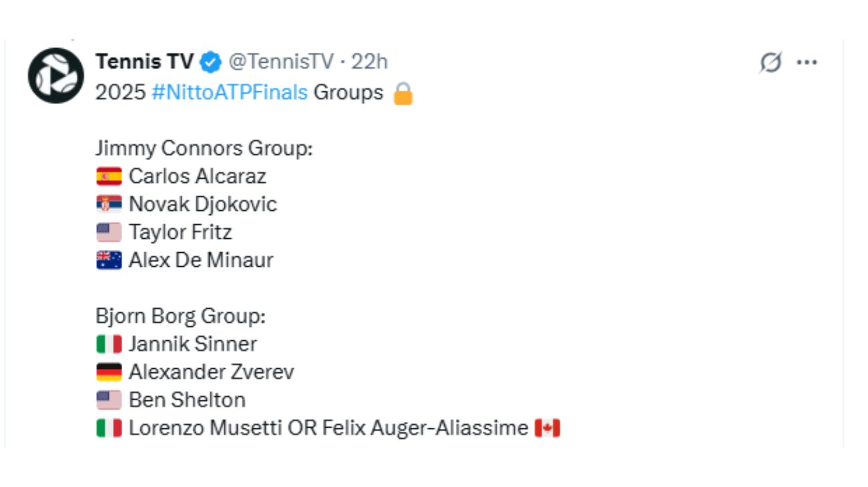Click the 22h post timestamp

369,62
